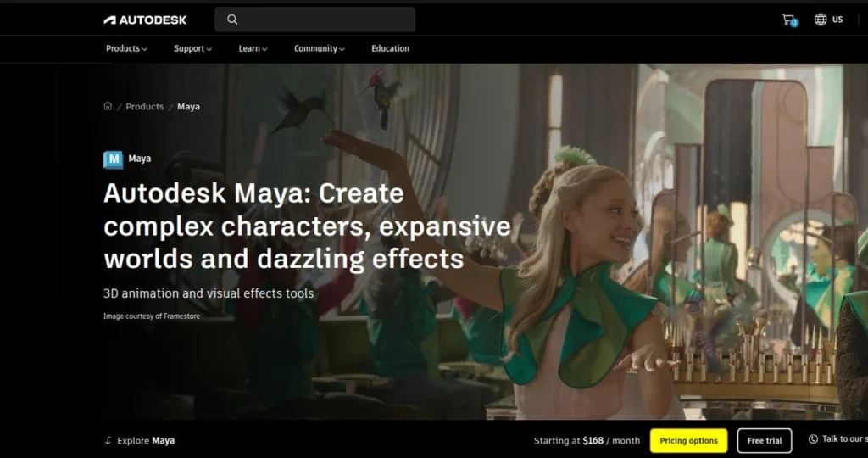Expand the Products menu
The height and width of the screenshot is (458, 868).
tap(126, 48)
